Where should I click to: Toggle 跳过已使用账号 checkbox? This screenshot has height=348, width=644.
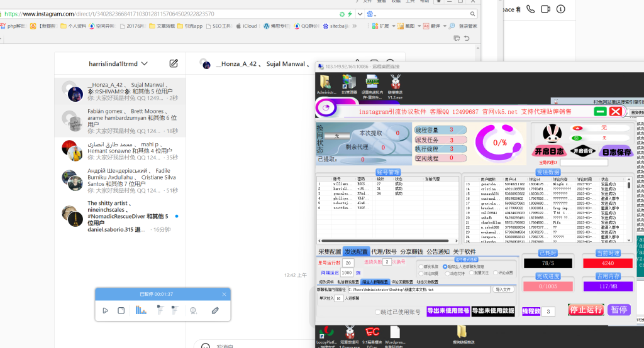377,312
